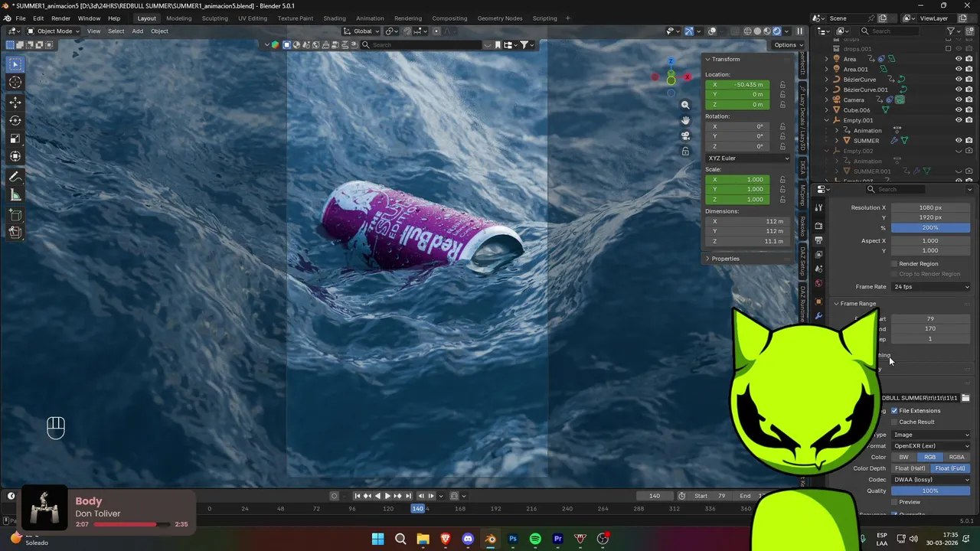Switch to rendered viewport shading
Screen dimensions: 980x551
point(776,31)
